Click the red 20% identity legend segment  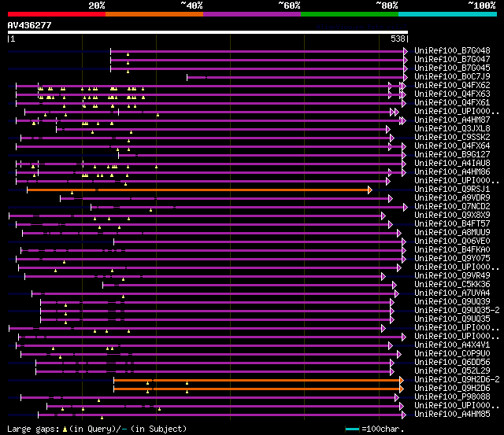(57, 14)
